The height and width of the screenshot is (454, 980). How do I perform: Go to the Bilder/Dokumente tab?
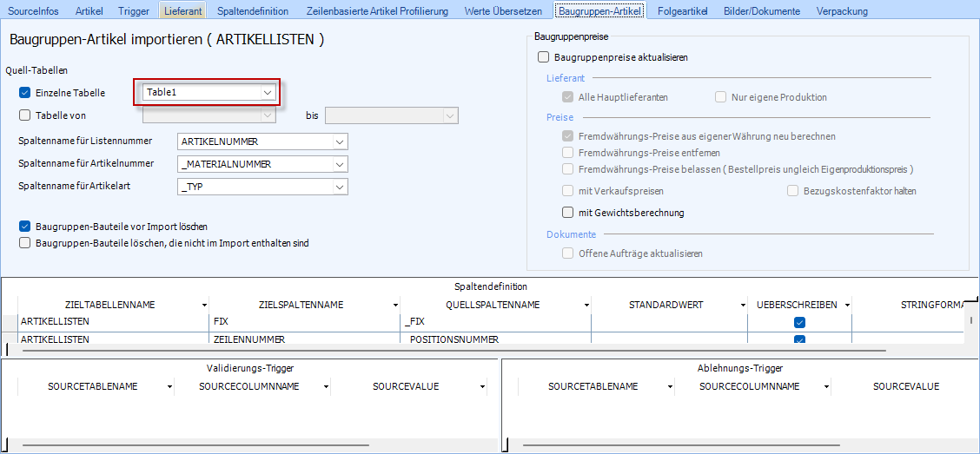point(762,10)
